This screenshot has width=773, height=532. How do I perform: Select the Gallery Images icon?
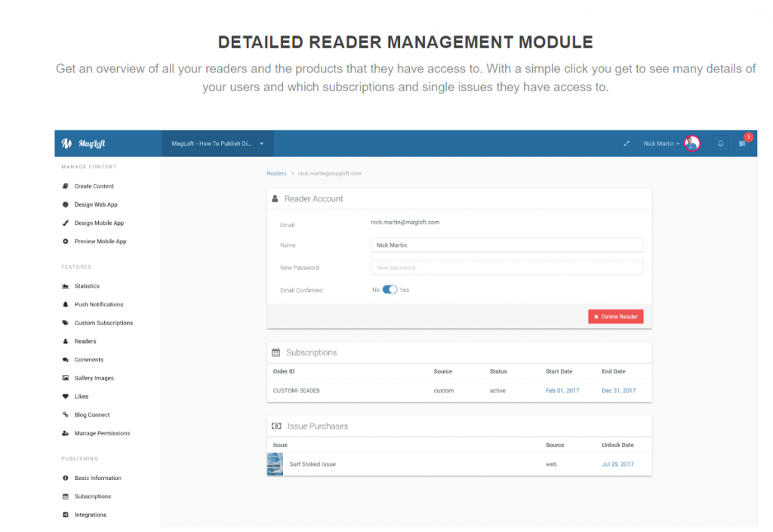pos(64,377)
